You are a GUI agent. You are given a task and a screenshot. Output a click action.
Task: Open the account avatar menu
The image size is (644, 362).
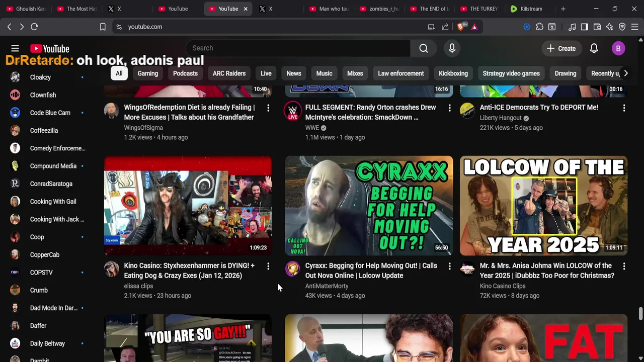(618, 48)
